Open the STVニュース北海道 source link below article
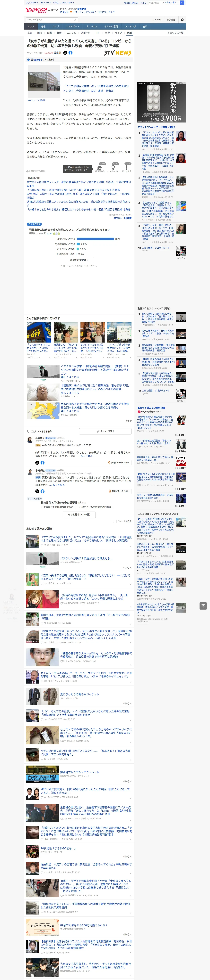 [x=122, y=218]
